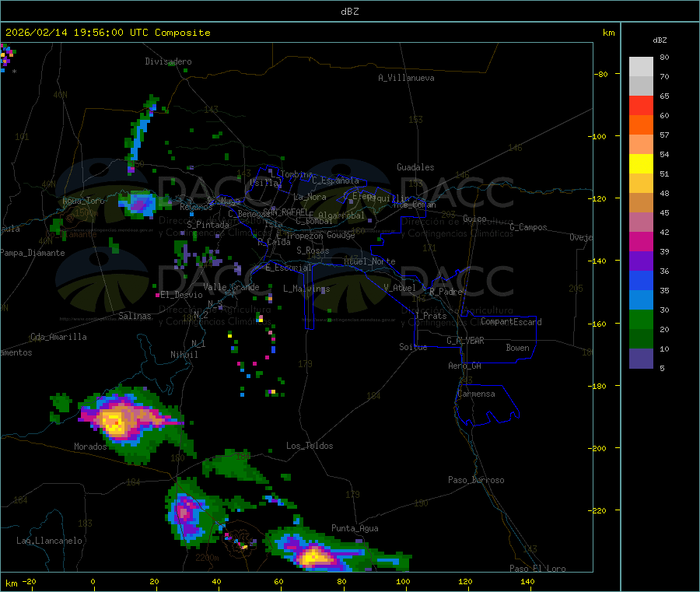Click the Aero_GA map label
The width and height of the screenshot is (700, 592).
pyautogui.click(x=464, y=366)
